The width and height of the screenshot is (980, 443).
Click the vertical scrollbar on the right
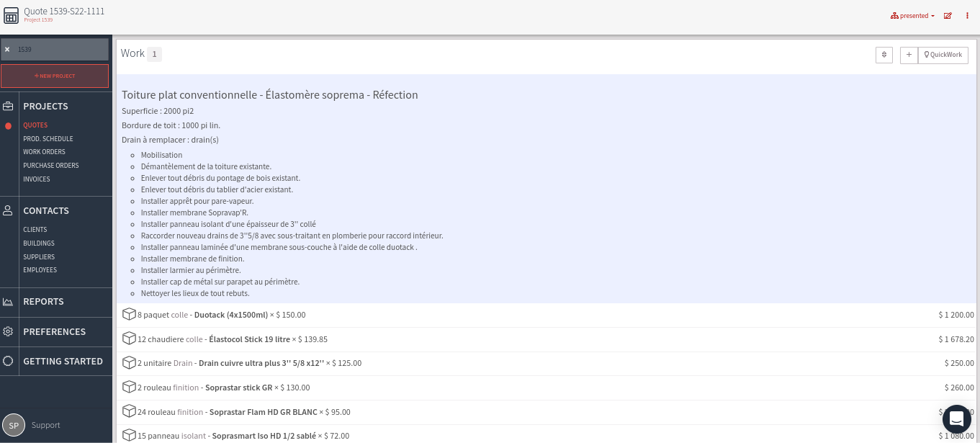(x=976, y=216)
